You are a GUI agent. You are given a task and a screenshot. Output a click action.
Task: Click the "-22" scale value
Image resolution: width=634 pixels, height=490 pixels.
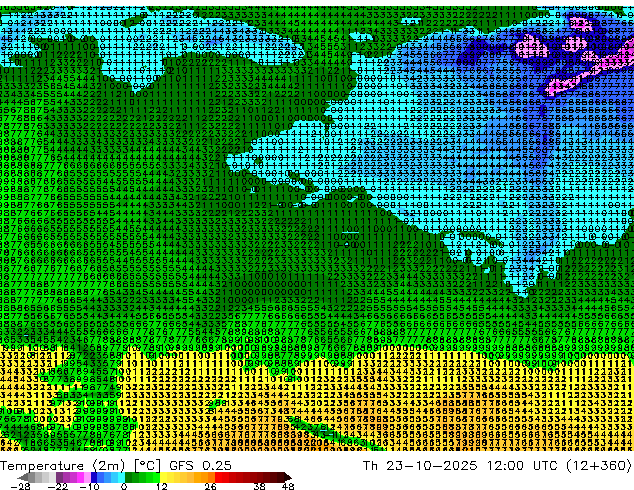tap(58, 486)
